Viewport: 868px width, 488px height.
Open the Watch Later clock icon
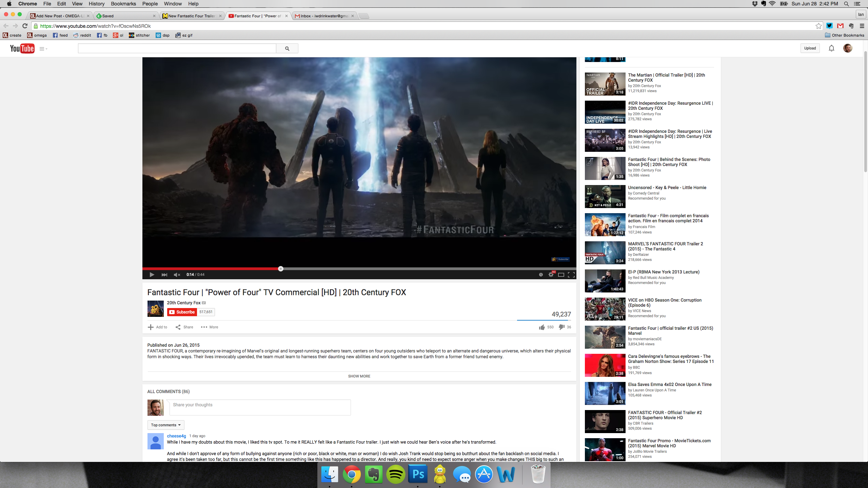tap(541, 274)
